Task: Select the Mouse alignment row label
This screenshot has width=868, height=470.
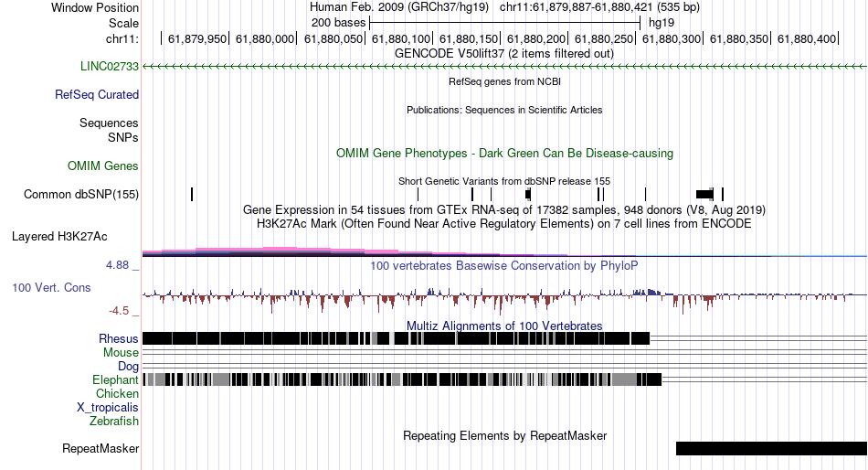Action: [x=121, y=353]
